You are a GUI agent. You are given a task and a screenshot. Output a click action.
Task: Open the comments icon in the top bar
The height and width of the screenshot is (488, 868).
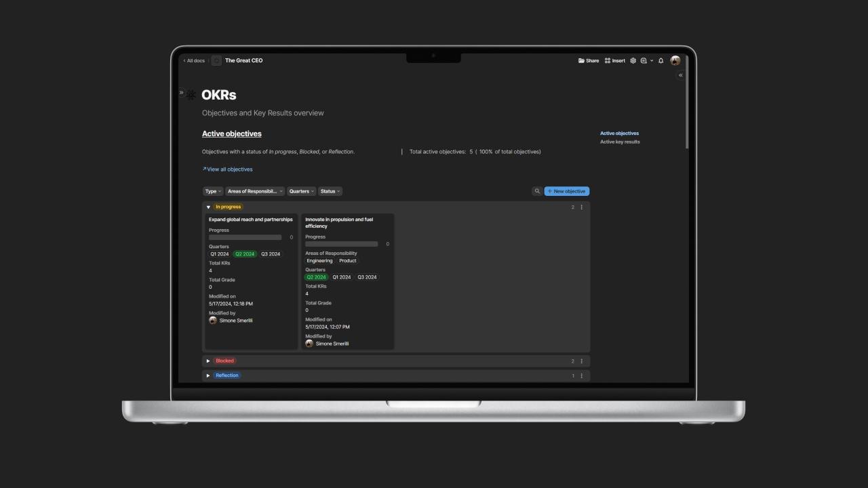point(644,60)
